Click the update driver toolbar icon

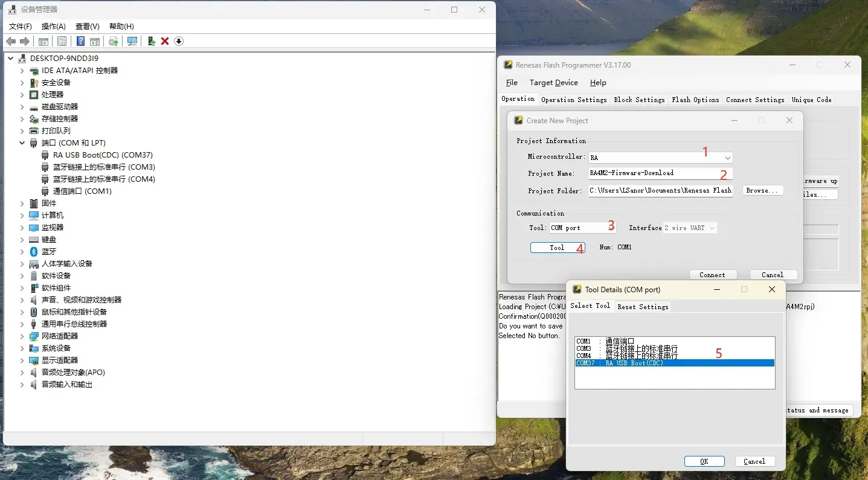point(113,41)
